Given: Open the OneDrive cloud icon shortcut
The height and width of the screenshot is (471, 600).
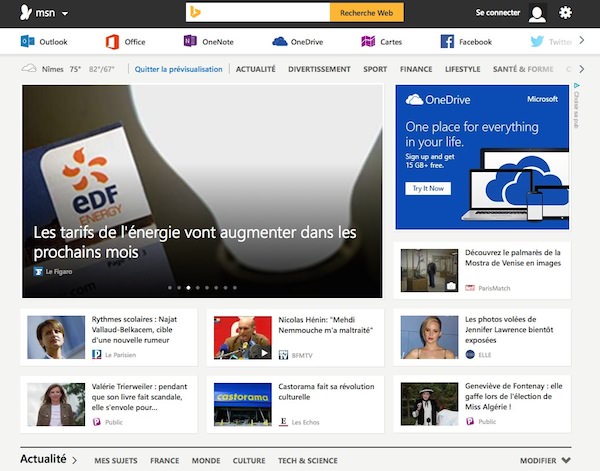Looking at the screenshot, I should [x=280, y=41].
